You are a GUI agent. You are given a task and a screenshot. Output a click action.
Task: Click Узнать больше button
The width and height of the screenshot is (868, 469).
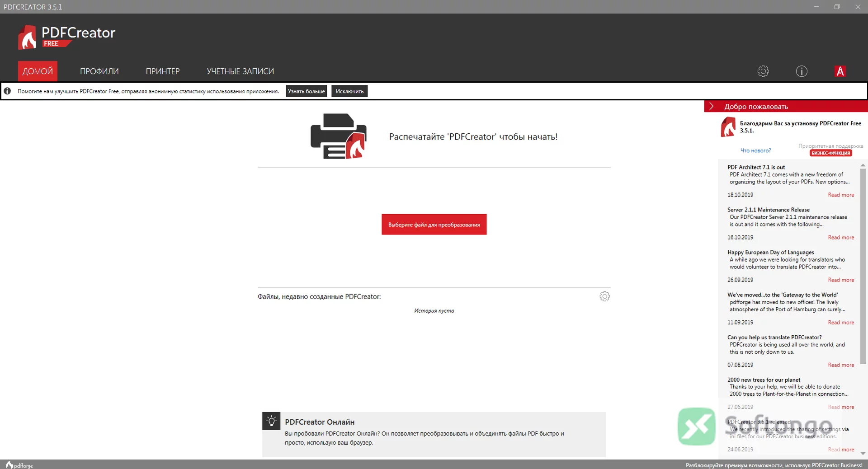click(x=307, y=91)
